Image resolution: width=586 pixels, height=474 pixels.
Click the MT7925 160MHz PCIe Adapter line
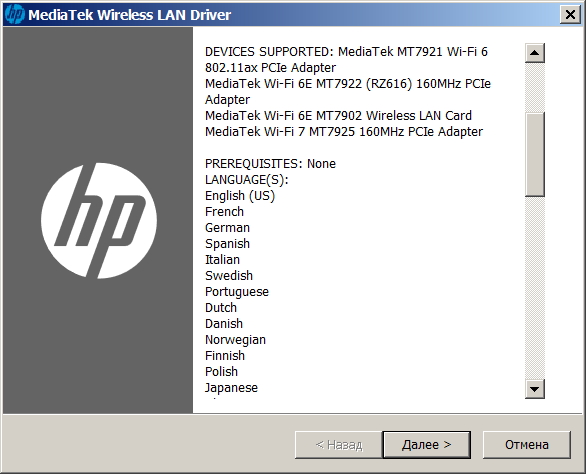pyautogui.click(x=344, y=132)
